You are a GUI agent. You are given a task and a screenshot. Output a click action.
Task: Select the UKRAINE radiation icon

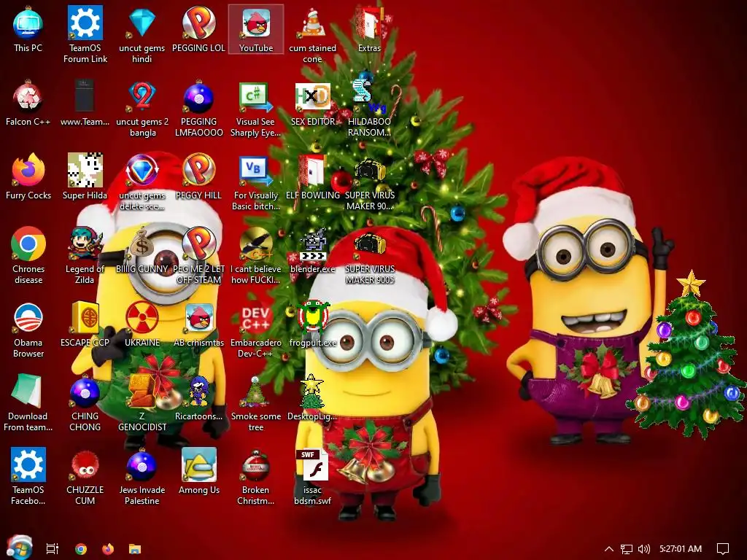[x=142, y=324]
